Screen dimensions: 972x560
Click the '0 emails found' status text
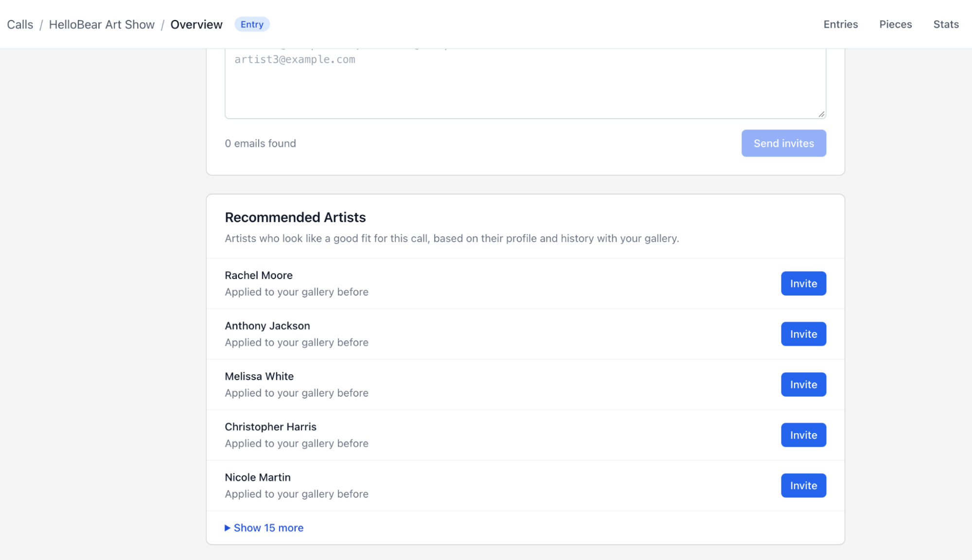(260, 143)
